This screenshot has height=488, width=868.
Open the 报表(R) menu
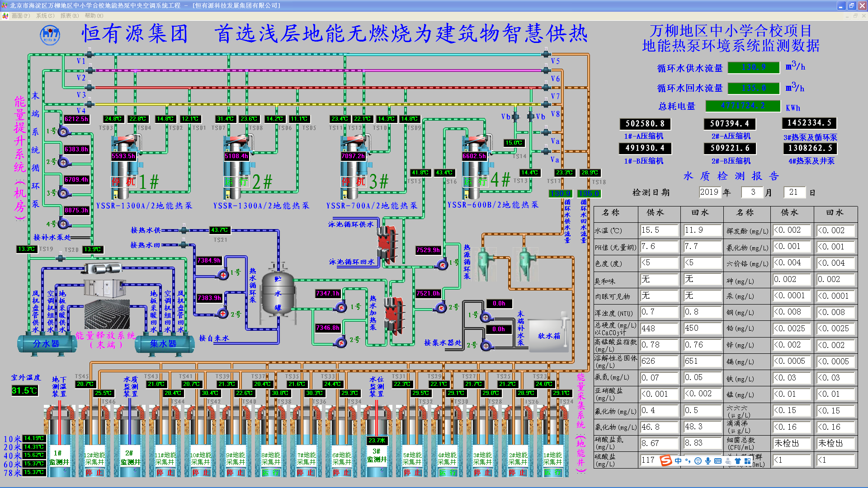pos(69,16)
